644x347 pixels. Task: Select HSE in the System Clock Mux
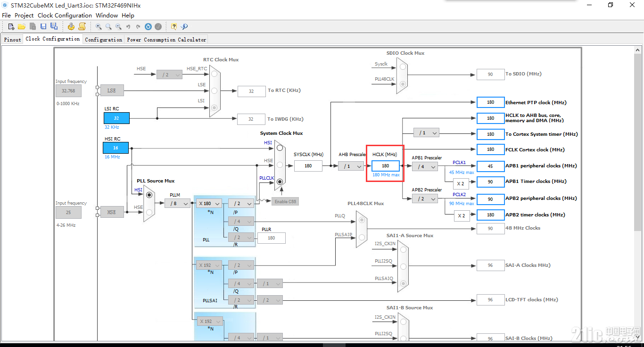(x=280, y=165)
